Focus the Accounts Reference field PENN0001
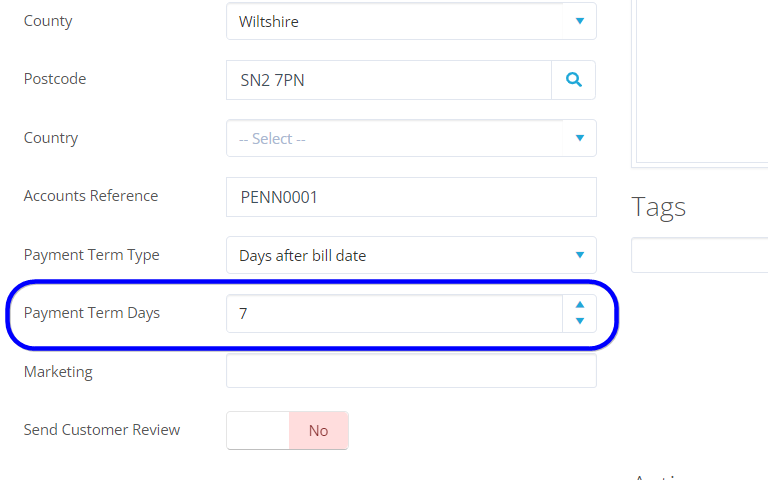This screenshot has width=768, height=480. [x=411, y=197]
